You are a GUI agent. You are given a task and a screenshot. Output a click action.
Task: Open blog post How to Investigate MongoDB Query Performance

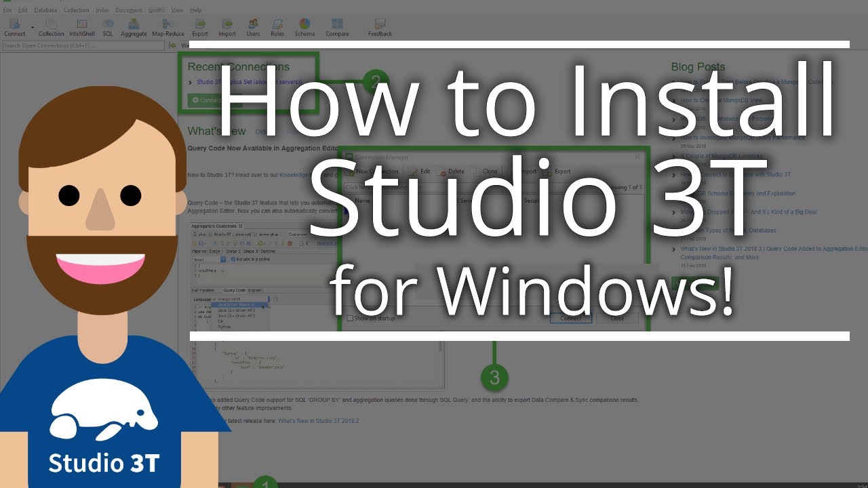coord(743,137)
